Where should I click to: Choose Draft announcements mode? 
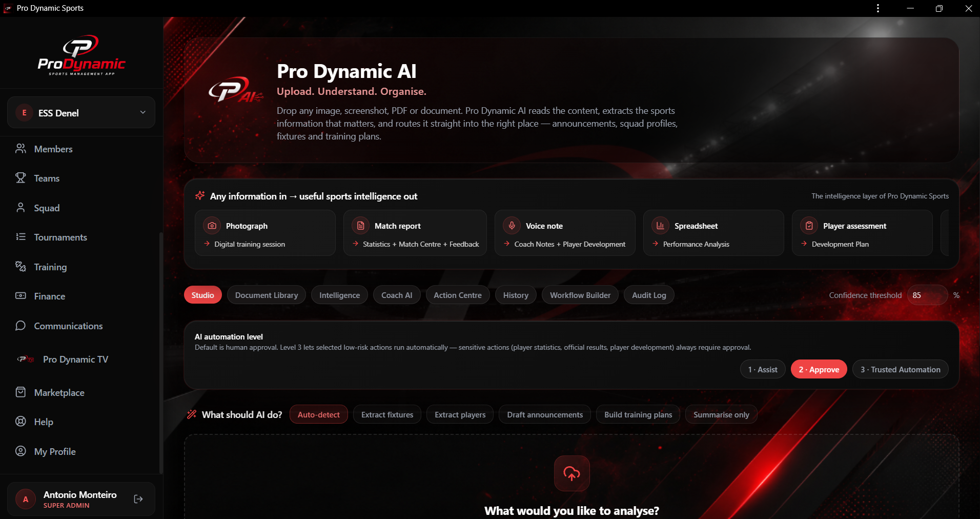[545, 414]
